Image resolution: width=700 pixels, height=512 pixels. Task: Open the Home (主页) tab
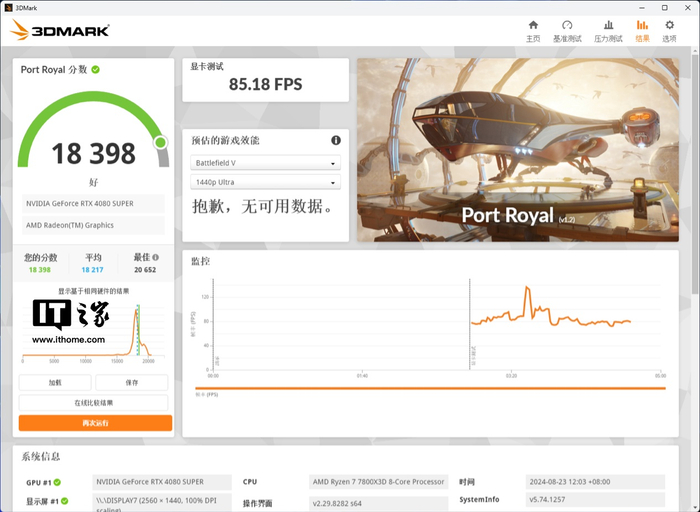click(x=533, y=31)
